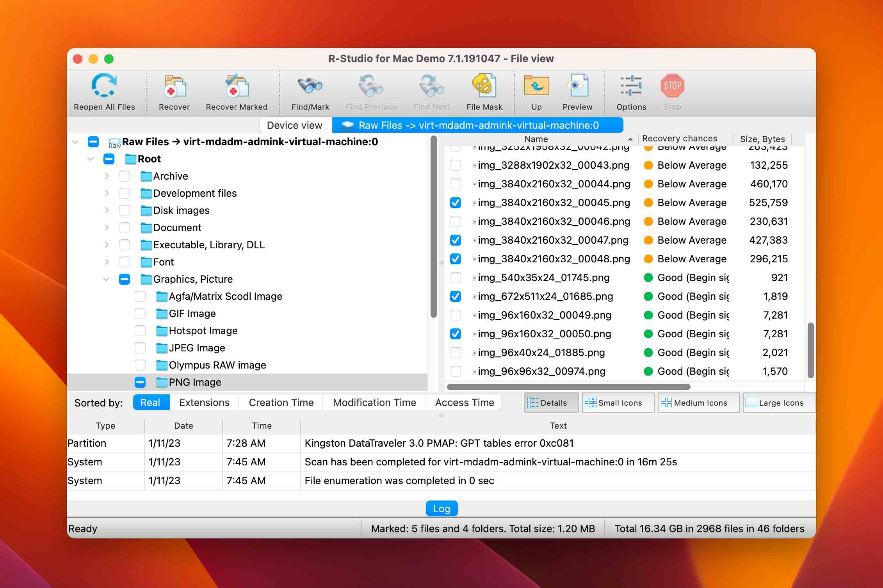
Task: Click the Find Previous toolbar icon
Action: [x=371, y=86]
